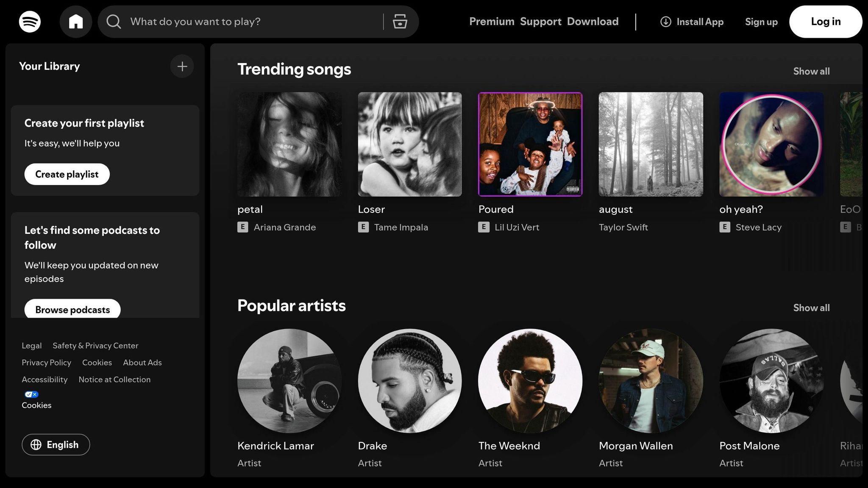Open Safety & Privacy Center link
This screenshot has width=868, height=488.
[95, 346]
